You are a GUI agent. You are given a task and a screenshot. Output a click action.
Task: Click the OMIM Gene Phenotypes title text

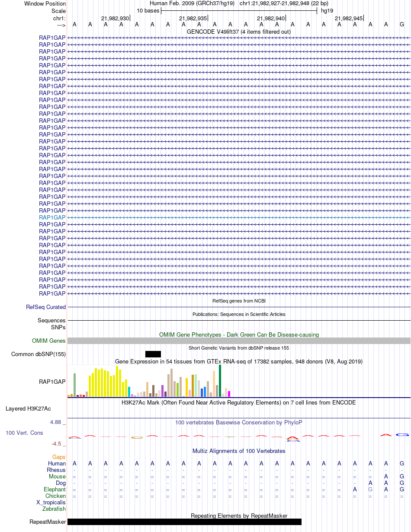239,334
